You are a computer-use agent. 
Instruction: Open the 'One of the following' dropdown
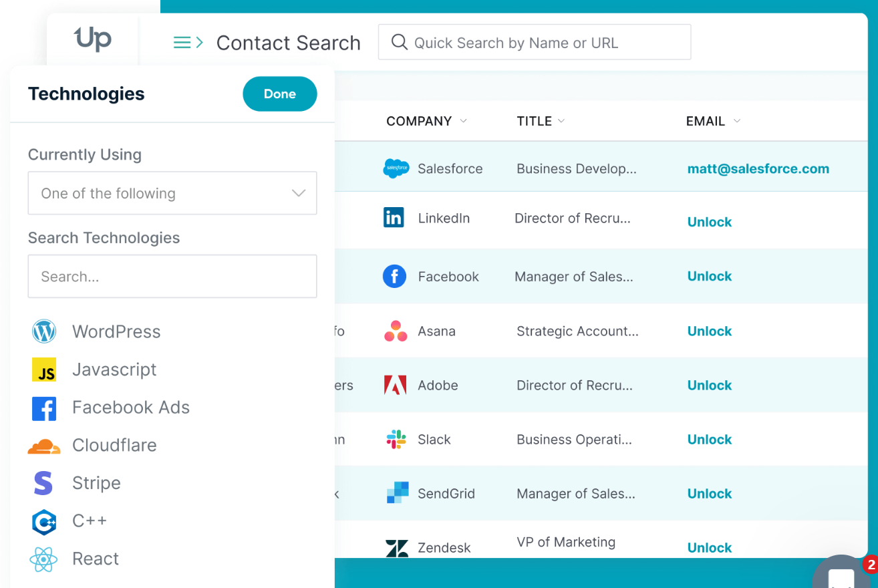(x=172, y=193)
